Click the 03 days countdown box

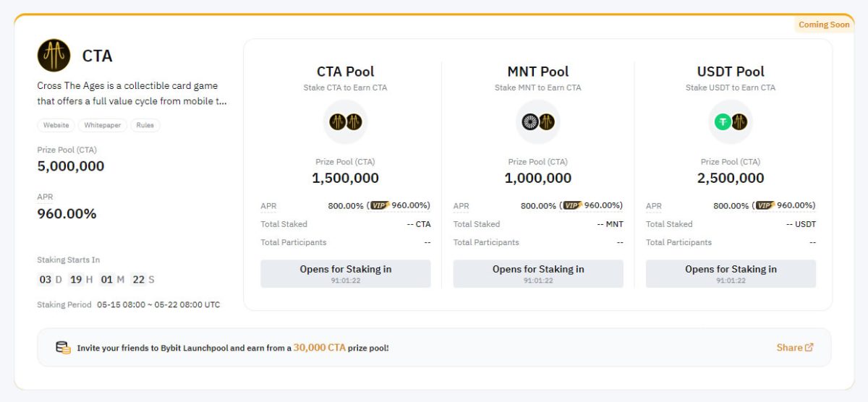pos(46,280)
